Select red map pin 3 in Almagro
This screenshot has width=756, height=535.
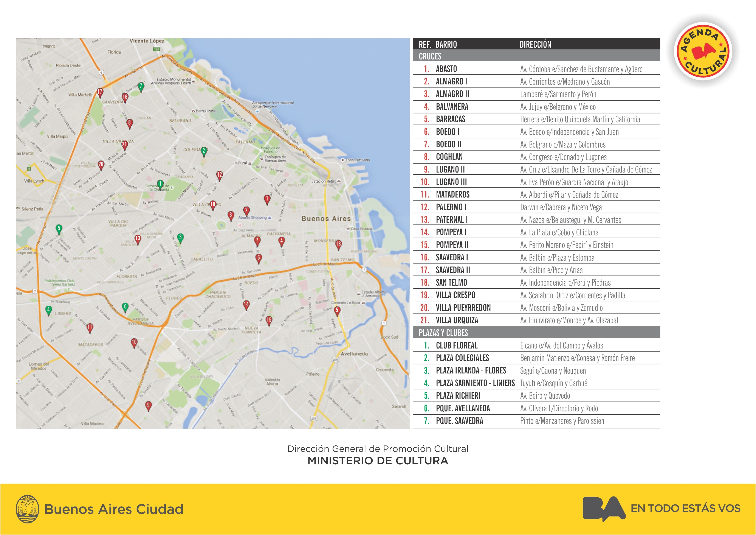pyautogui.click(x=231, y=216)
